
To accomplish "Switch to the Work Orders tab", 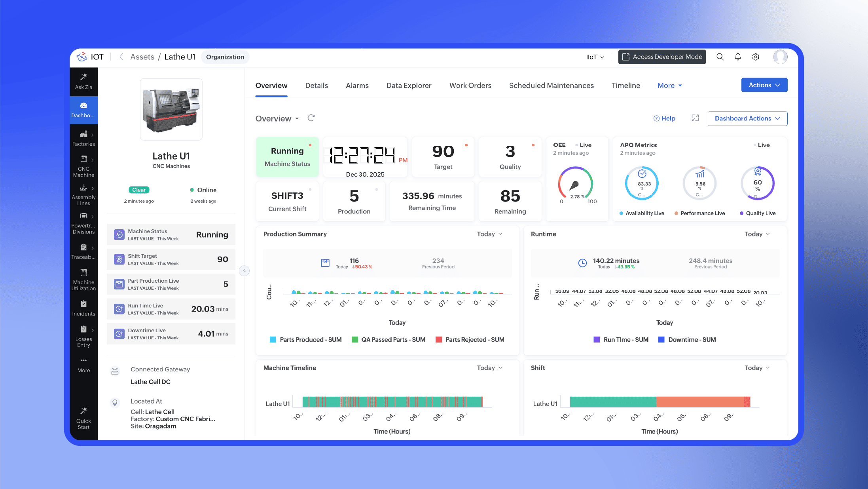I will (x=470, y=86).
